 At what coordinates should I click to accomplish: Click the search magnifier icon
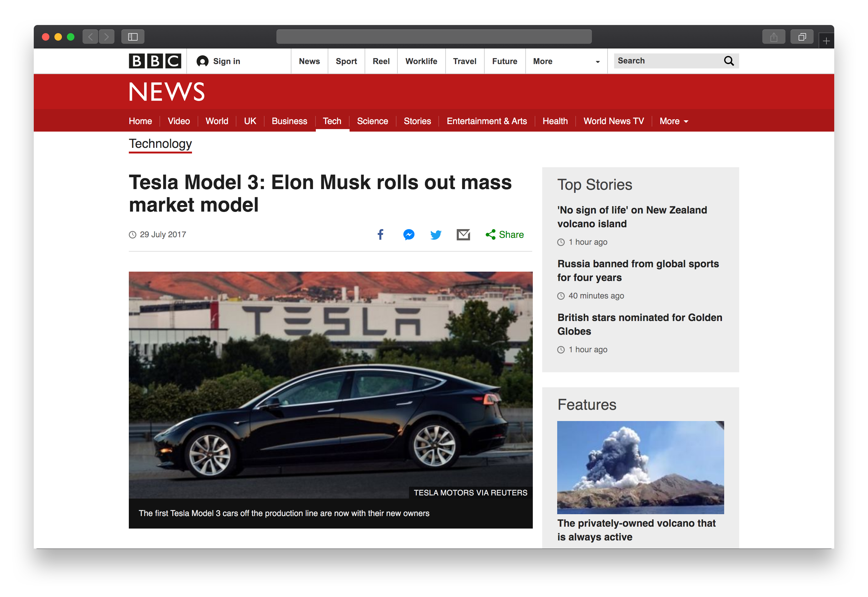729,61
